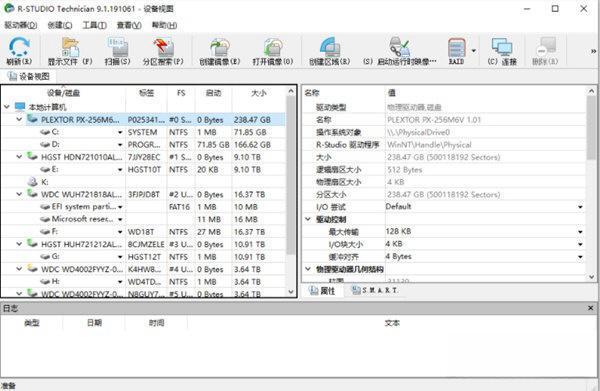Screen dimensions: 600x391
Task: Collapse the Local Computer (本地计算机) node
Action: [x=7, y=107]
